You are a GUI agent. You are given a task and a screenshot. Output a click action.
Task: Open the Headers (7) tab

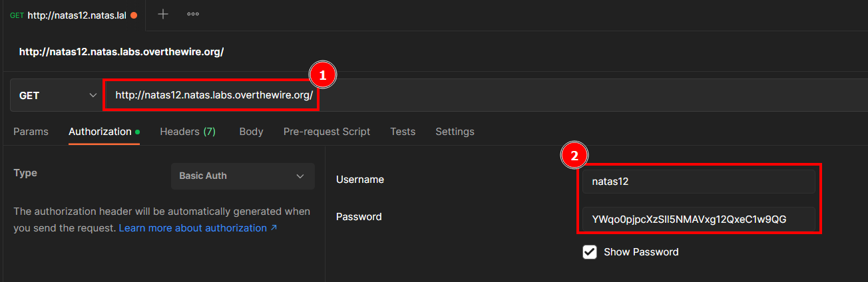[187, 132]
